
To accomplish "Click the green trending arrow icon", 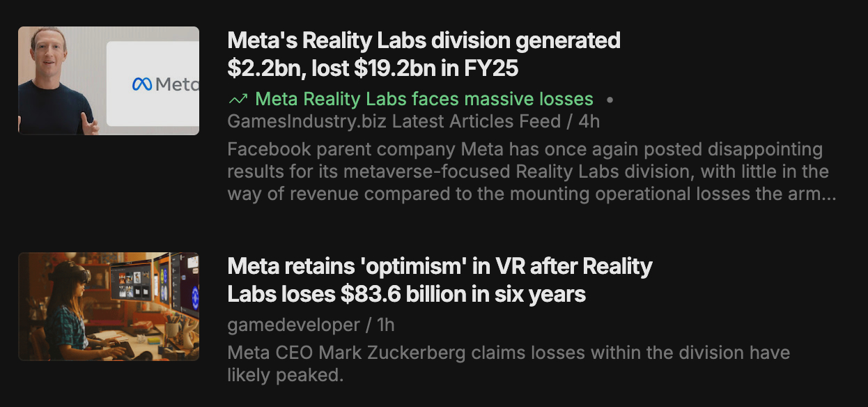I will click(x=238, y=100).
